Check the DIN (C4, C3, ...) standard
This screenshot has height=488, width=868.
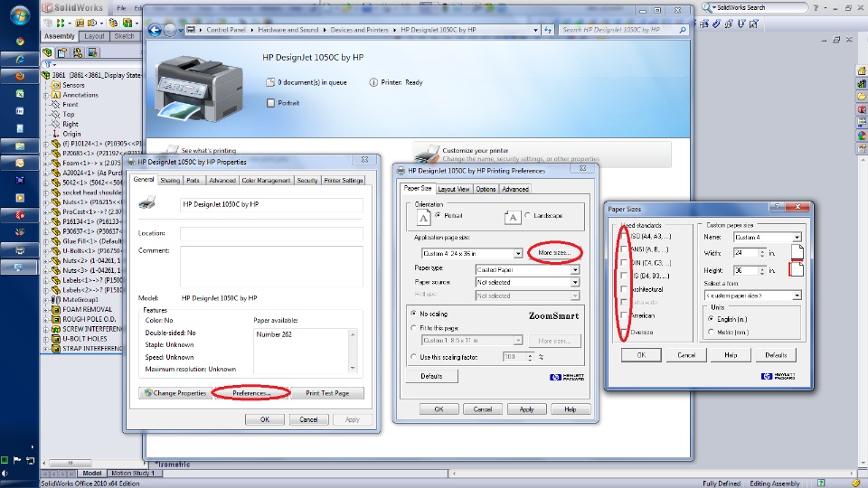point(624,263)
